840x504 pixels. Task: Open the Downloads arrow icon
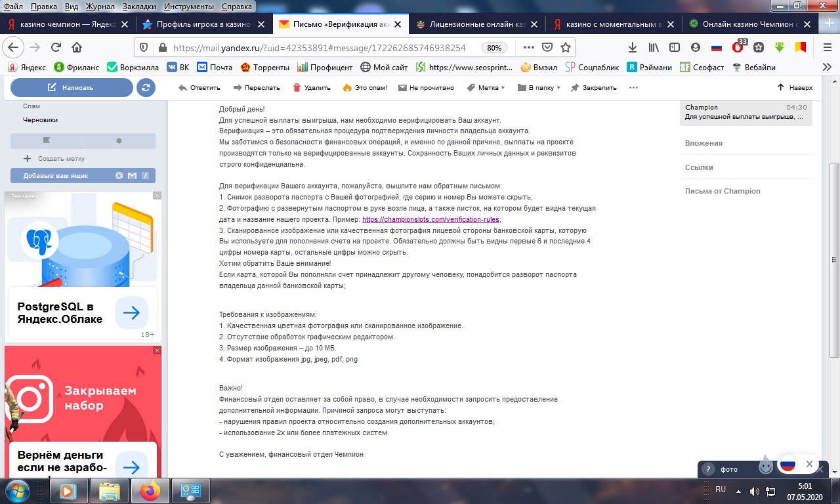[x=633, y=47]
